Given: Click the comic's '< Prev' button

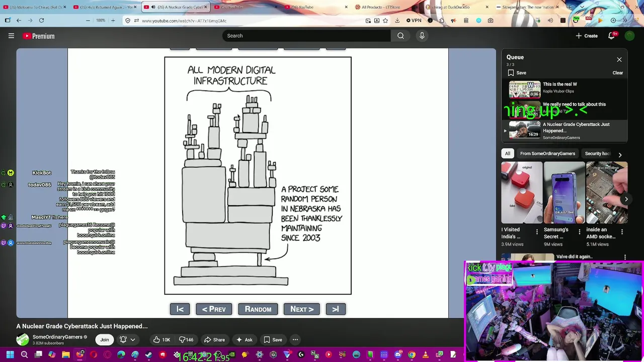Looking at the screenshot, I should (x=214, y=309).
